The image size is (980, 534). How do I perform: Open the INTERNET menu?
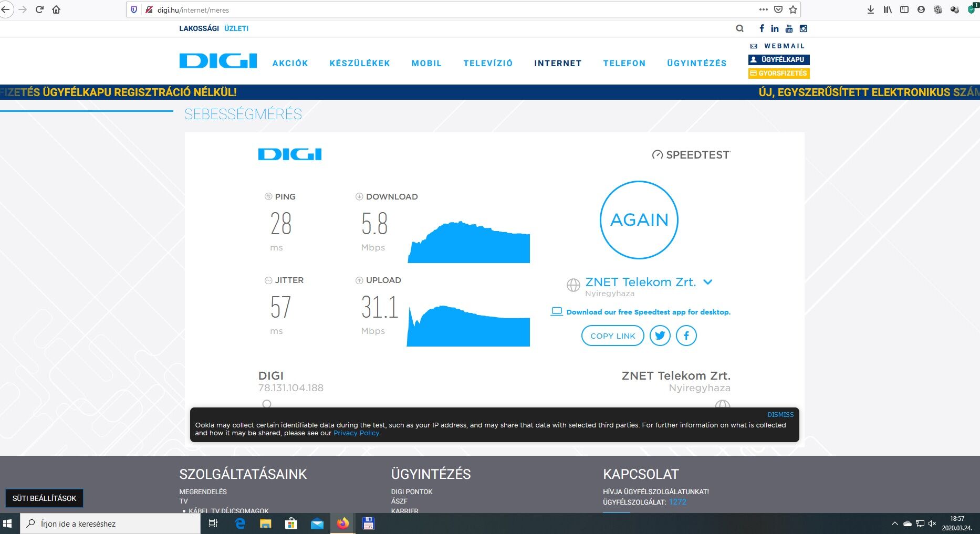point(558,63)
